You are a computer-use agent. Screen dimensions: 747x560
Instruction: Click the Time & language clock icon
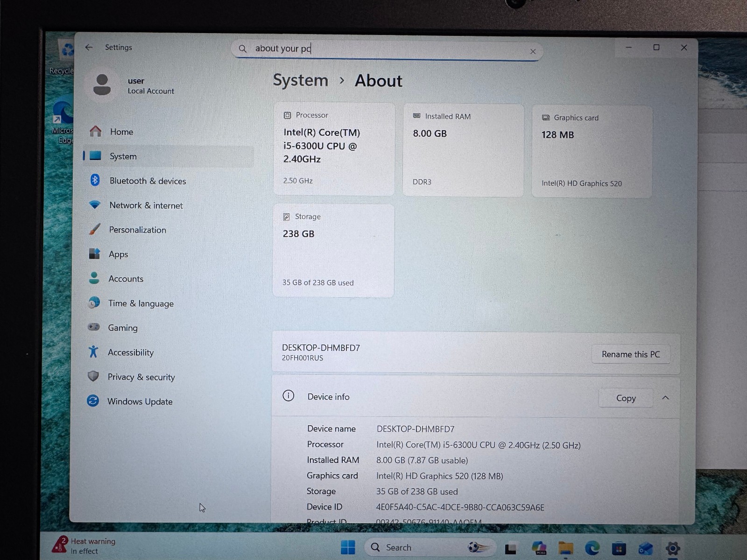(94, 303)
